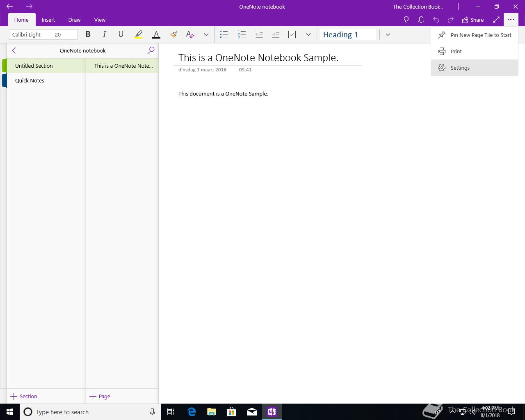Screen dimensions: 525x420
Task: Apply red font color
Action: point(156,34)
